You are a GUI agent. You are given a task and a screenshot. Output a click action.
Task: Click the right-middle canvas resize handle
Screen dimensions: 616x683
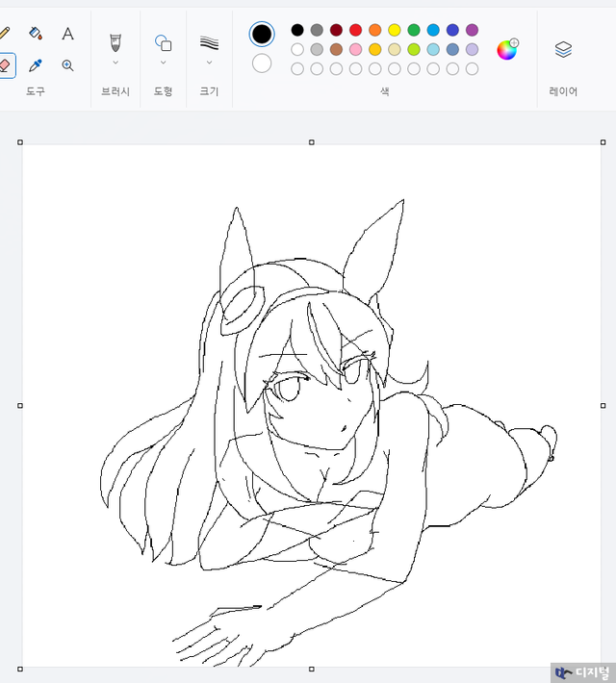pos(603,406)
